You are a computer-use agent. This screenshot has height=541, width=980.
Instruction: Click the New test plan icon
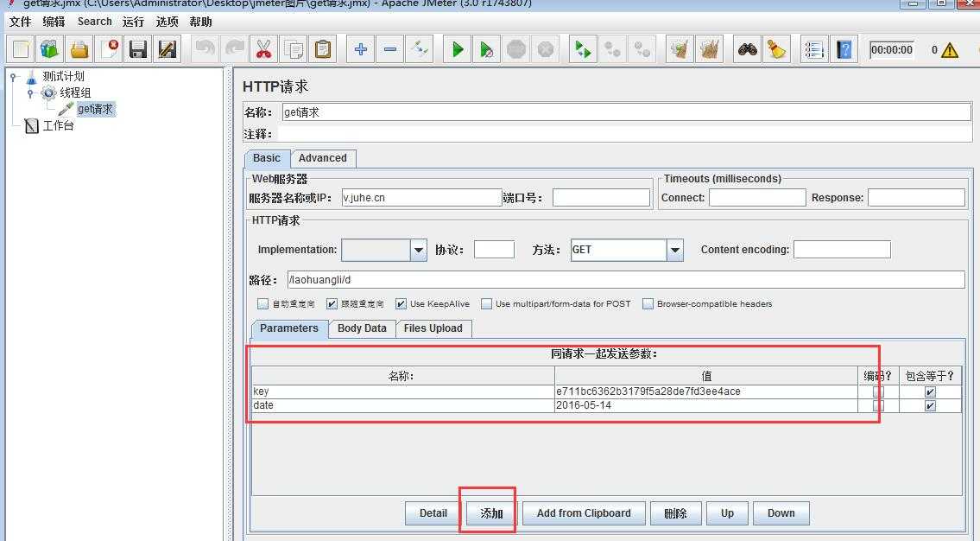pyautogui.click(x=21, y=49)
